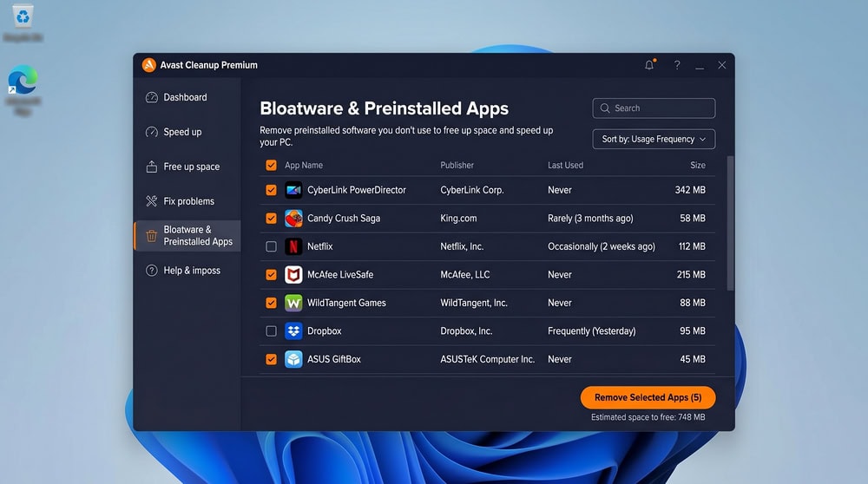Click the '95 MB' size value
Viewport: 868px width, 484px height.
click(x=693, y=331)
